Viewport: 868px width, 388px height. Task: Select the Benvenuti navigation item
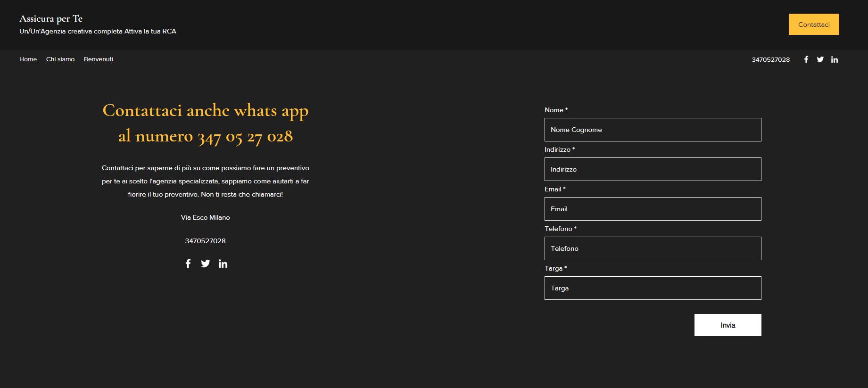(x=99, y=59)
